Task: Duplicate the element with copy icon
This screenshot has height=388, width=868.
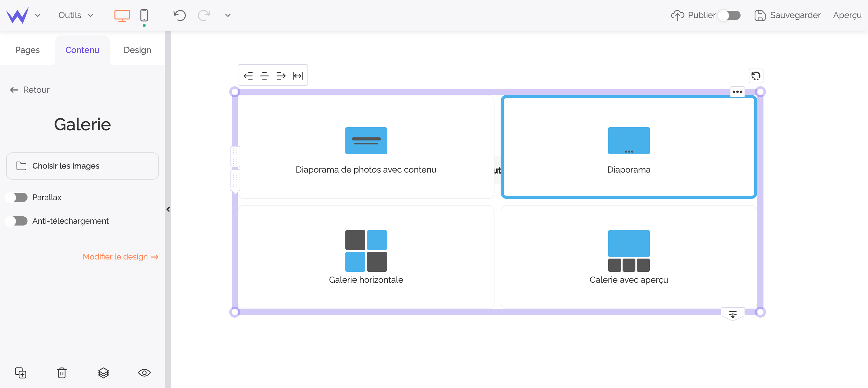Action: (x=20, y=373)
